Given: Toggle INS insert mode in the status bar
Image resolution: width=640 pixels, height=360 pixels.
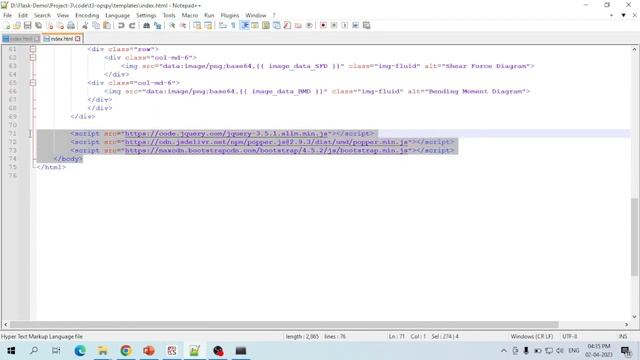Looking at the screenshot, I should coord(622,336).
